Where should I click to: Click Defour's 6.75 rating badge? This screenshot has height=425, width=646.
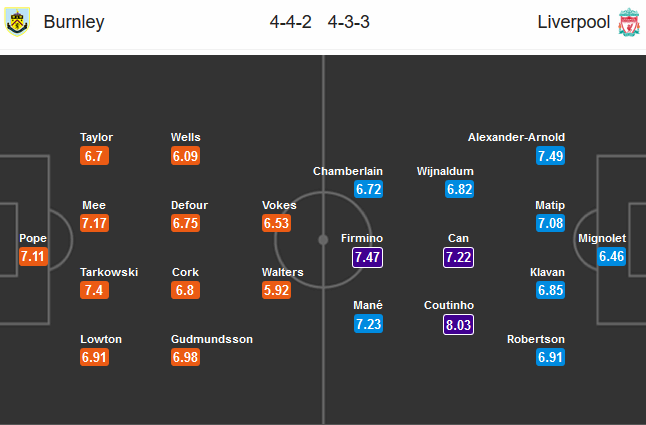[187, 223]
